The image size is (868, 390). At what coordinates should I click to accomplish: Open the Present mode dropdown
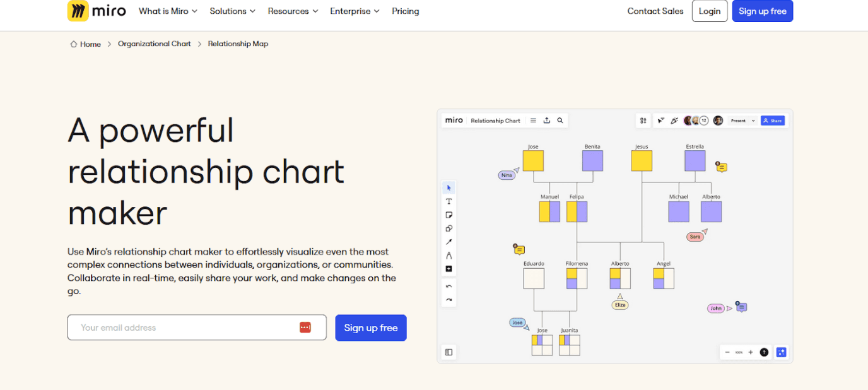pos(742,120)
